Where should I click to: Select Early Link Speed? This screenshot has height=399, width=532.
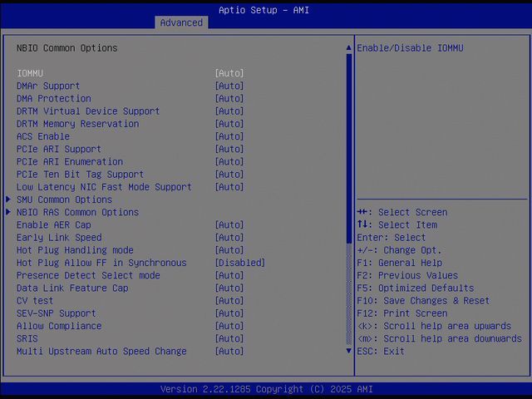click(x=59, y=238)
